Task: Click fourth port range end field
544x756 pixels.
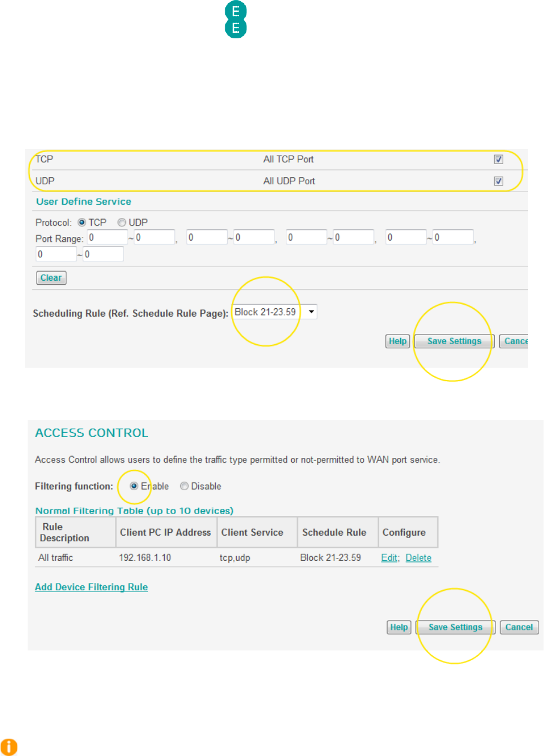Action: click(454, 238)
